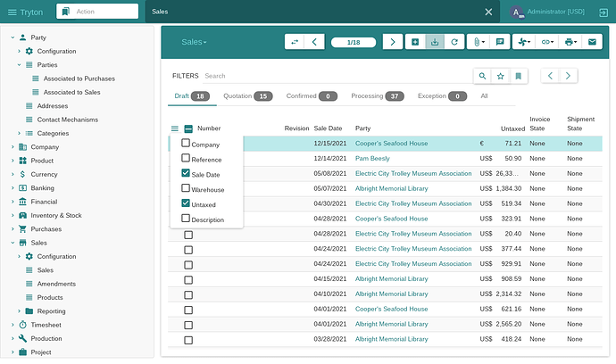The image size is (616, 364).
Task: Click the email envelope icon
Action: [592, 42]
